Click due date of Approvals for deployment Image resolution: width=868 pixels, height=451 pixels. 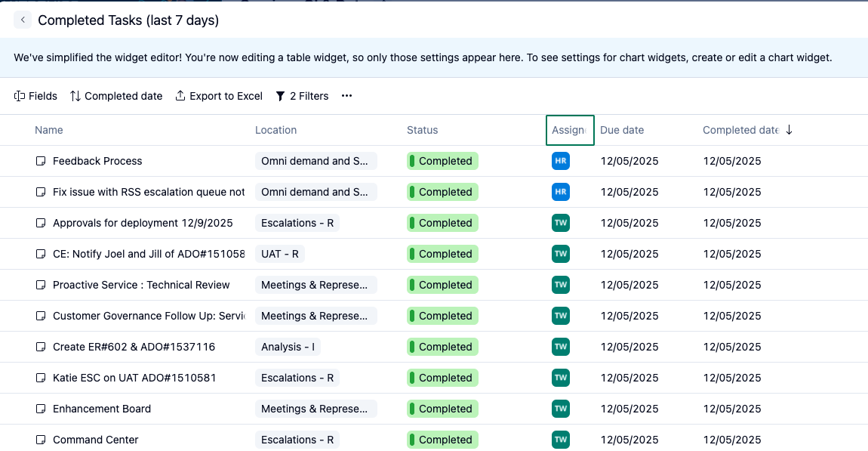pos(629,223)
